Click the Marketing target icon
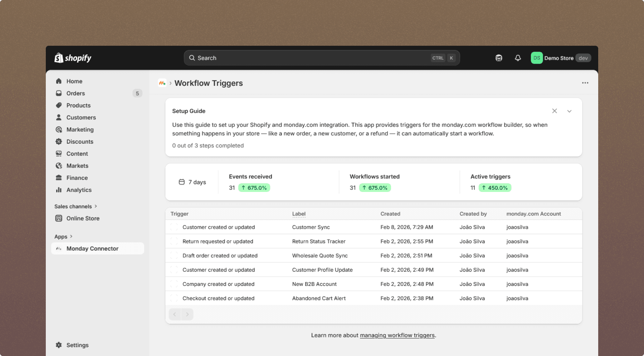Screen dimensions: 644x356 [x=59, y=129]
